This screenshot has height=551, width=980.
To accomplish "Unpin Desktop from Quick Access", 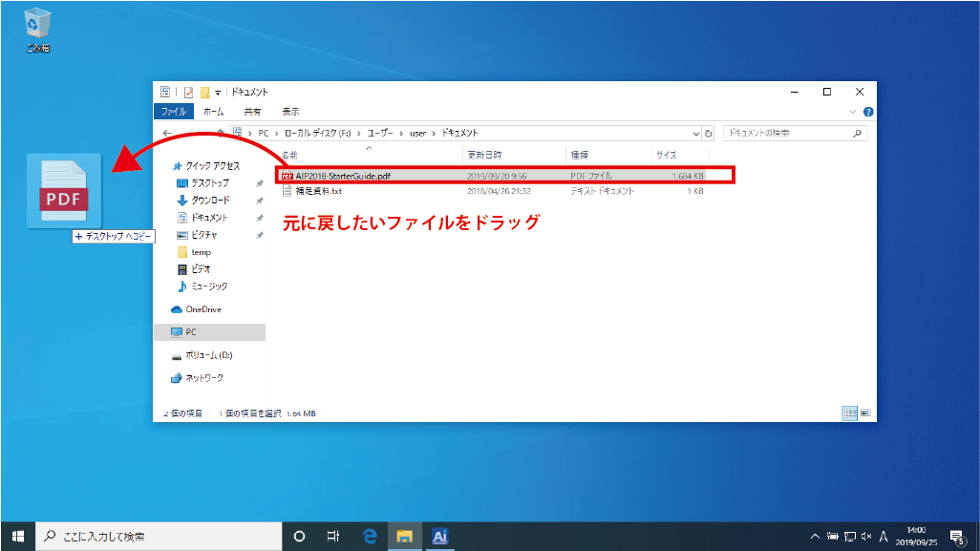I will pos(260,183).
